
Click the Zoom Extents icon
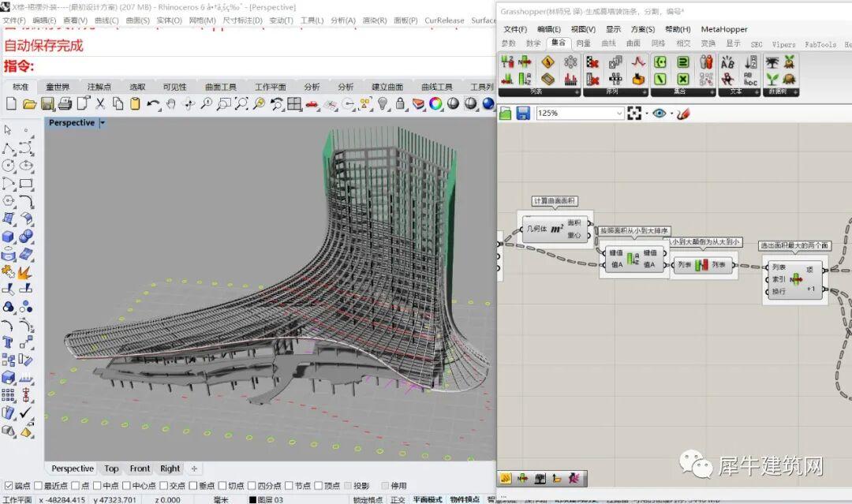(241, 103)
